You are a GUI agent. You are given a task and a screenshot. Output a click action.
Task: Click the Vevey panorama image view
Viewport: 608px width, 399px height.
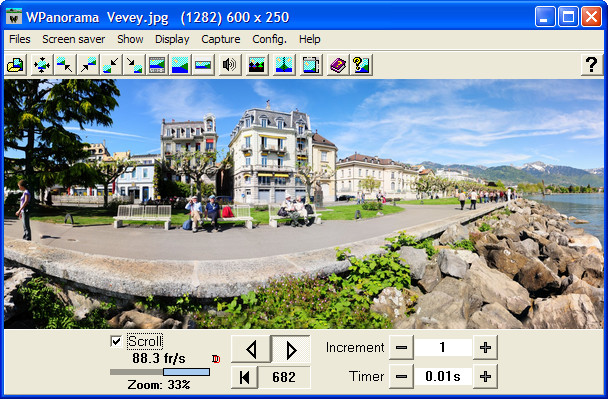(x=304, y=204)
